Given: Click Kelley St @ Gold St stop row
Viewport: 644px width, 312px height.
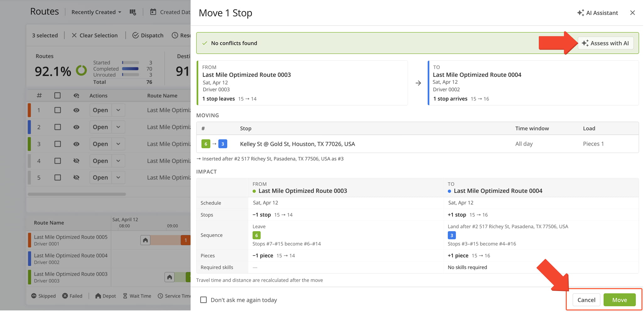Looking at the screenshot, I should click(417, 144).
